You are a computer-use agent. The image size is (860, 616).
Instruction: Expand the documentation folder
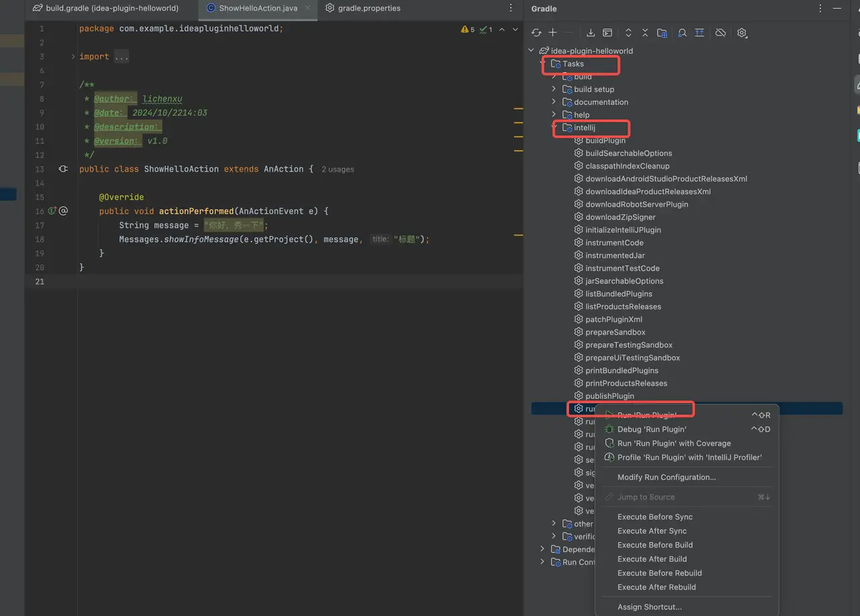point(554,102)
